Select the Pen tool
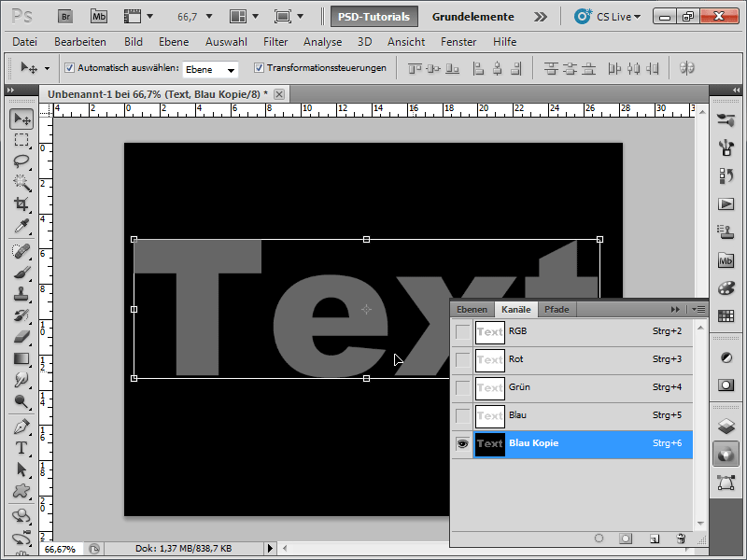The image size is (747, 560). (x=21, y=427)
